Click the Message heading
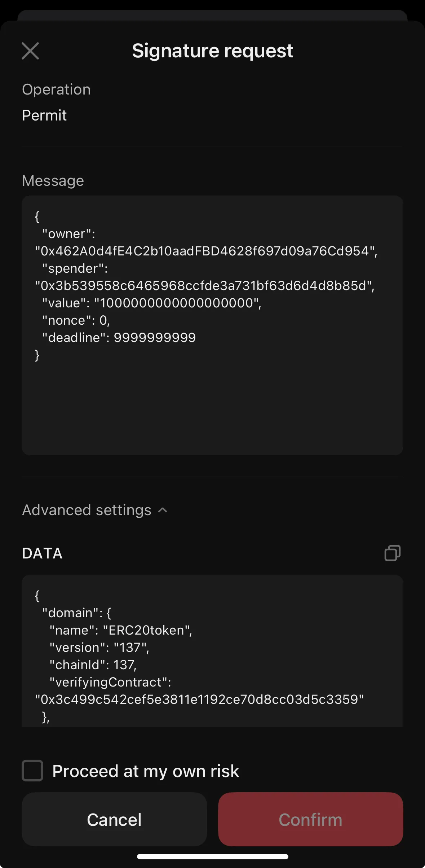The height and width of the screenshot is (868, 425). coord(53,180)
